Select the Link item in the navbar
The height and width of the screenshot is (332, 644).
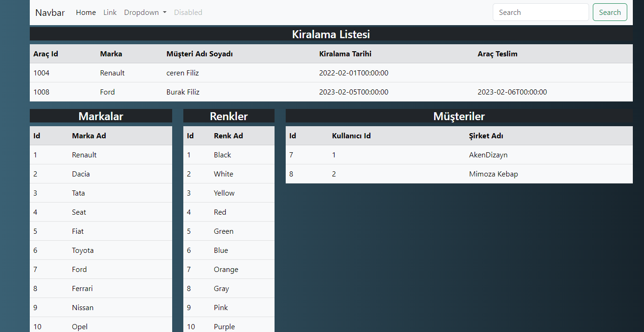[x=110, y=12]
